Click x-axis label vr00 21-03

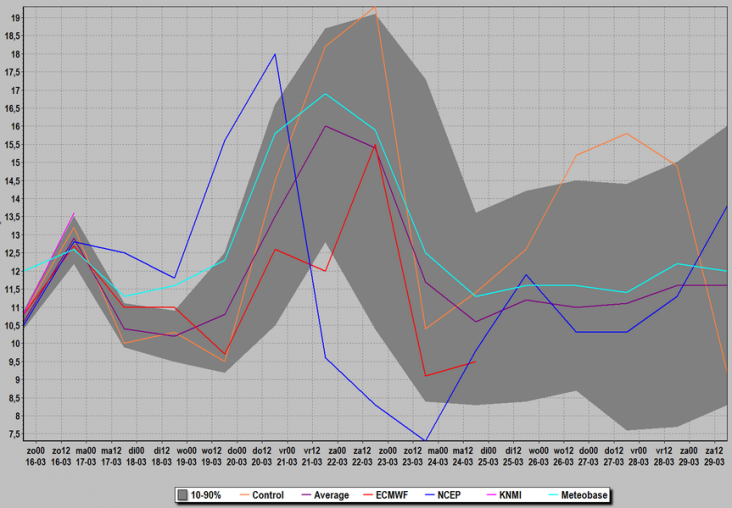[x=287, y=456]
